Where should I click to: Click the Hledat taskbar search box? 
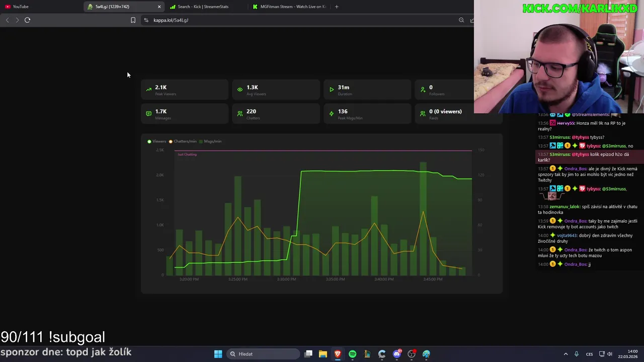(x=262, y=354)
